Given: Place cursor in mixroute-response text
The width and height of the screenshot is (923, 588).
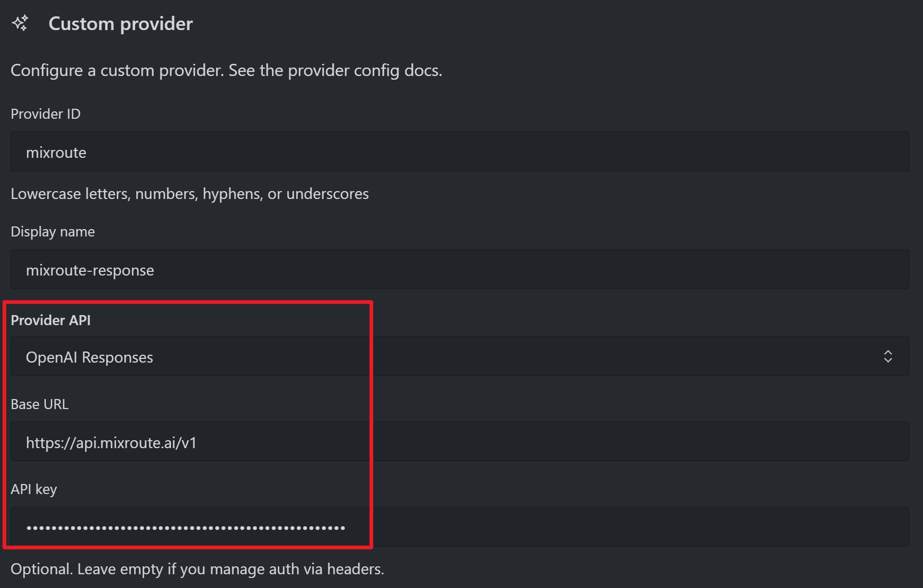Looking at the screenshot, I should click(90, 270).
